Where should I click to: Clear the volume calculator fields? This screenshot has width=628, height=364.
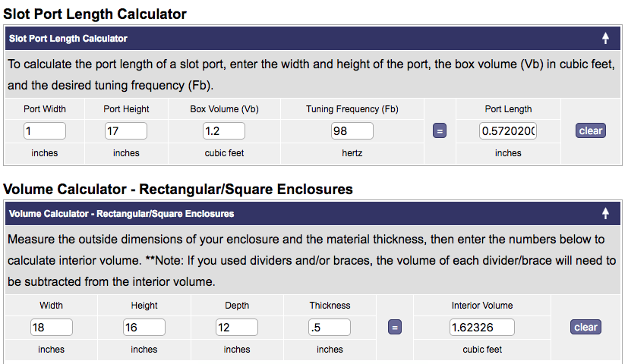585,328
